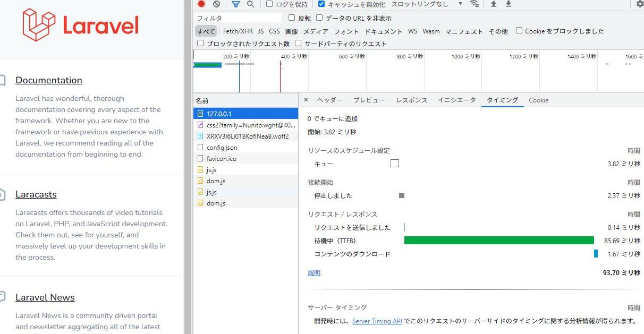The image size is (644, 334).
Task: Select config.json request row
Action: pos(245,147)
